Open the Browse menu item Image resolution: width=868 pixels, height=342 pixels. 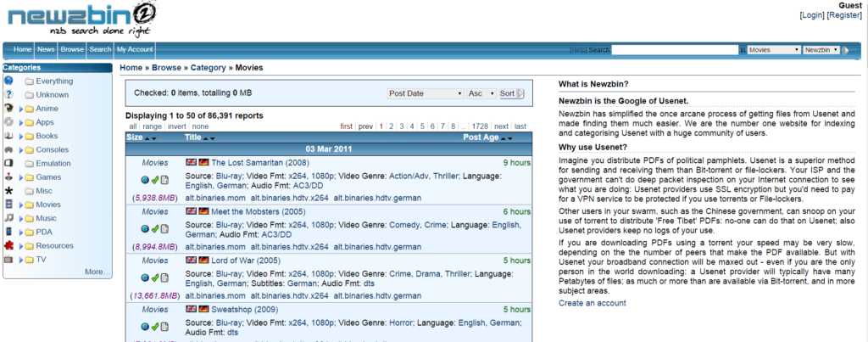72,49
